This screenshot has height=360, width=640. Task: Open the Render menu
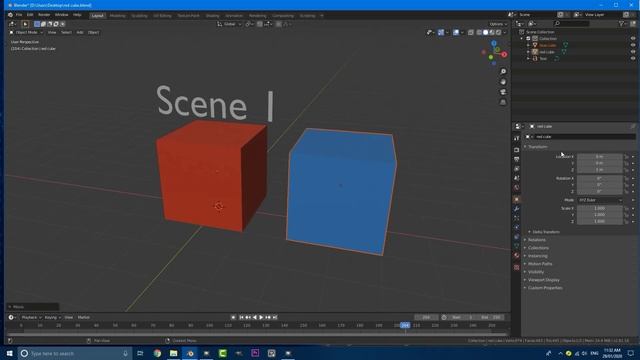click(44, 15)
